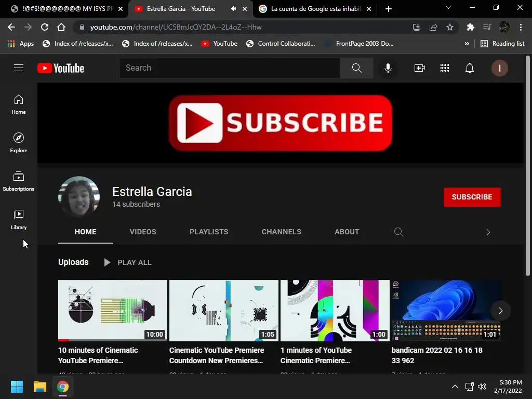Switch to La cuenta de Google tab
The image size is (532, 399).
click(315, 9)
